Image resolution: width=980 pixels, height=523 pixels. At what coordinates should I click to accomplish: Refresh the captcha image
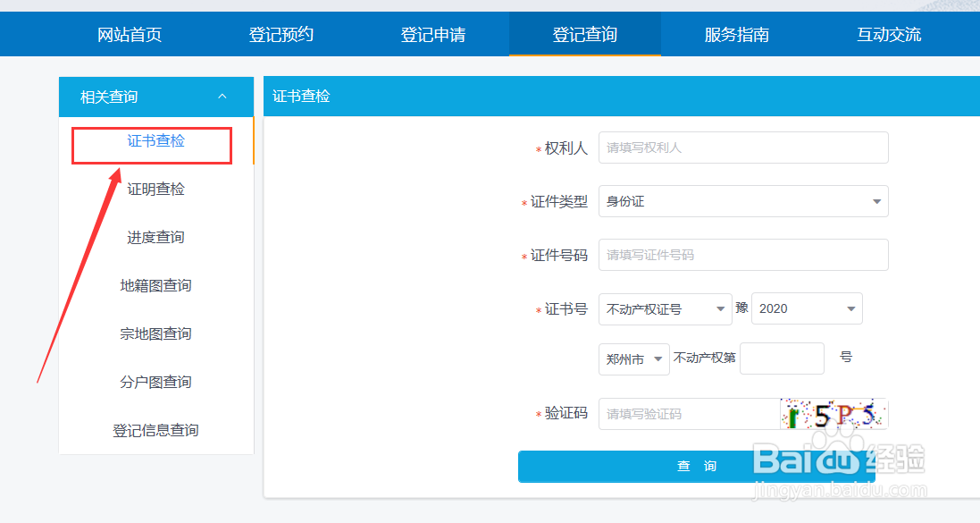833,414
